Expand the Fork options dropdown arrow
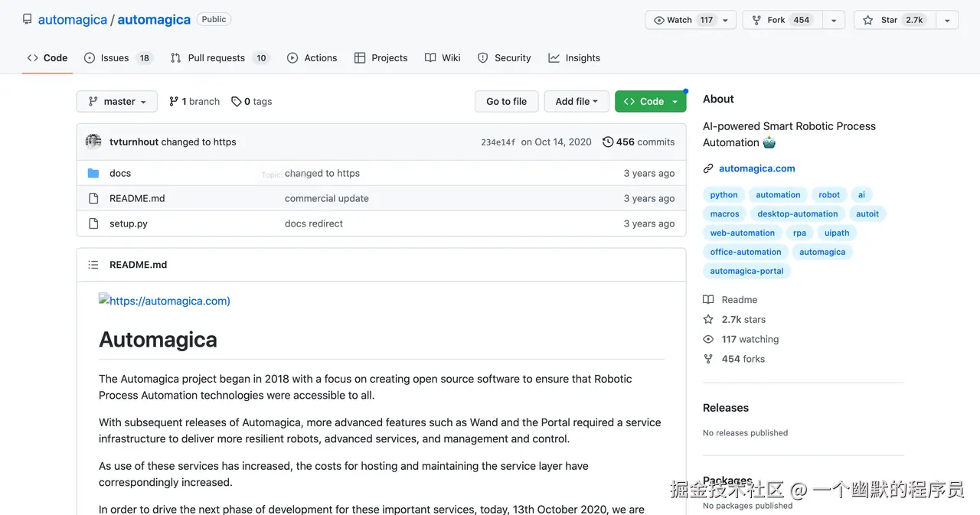 click(835, 20)
